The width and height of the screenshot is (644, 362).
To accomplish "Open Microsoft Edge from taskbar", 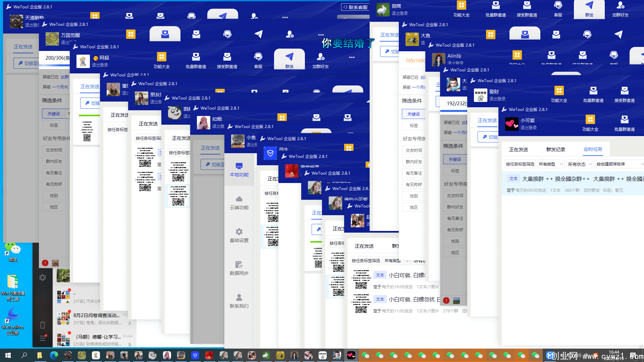I will click(x=54, y=355).
